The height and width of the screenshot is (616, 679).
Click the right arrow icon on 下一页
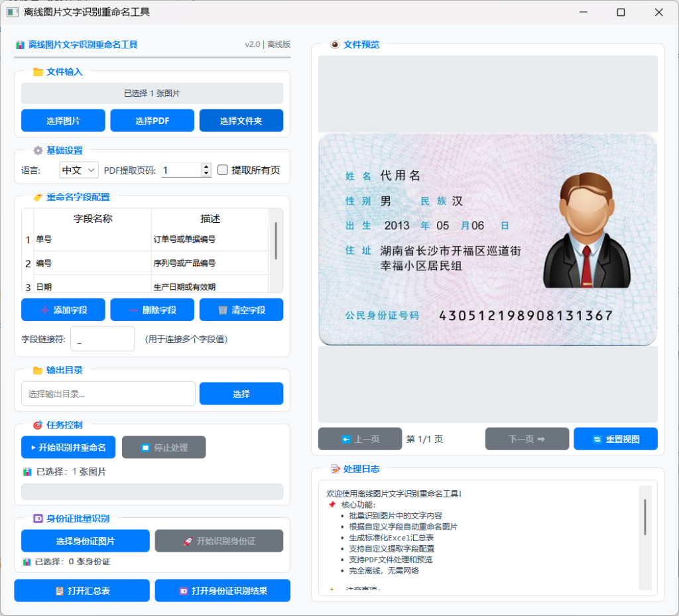point(541,440)
